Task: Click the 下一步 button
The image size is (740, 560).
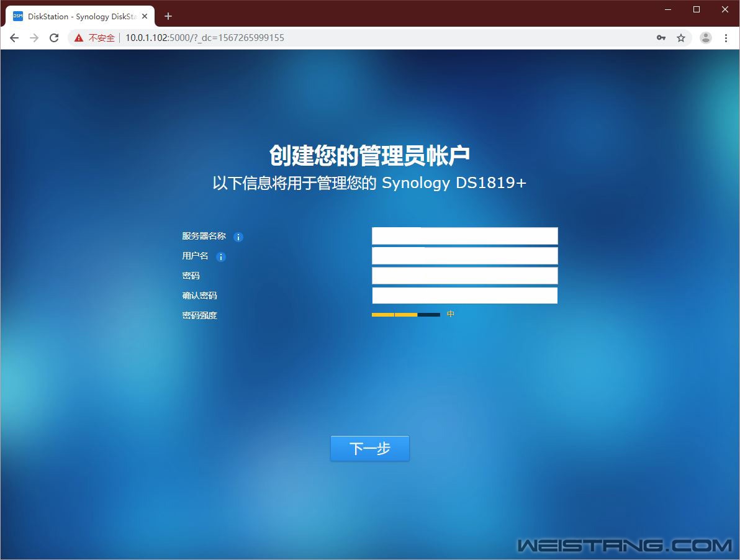Action: pyautogui.click(x=369, y=449)
